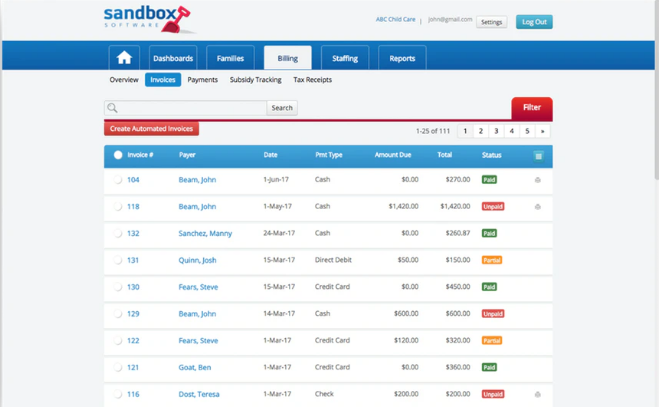Switch to the Payments sub-tab
This screenshot has height=407, width=659.
click(203, 80)
